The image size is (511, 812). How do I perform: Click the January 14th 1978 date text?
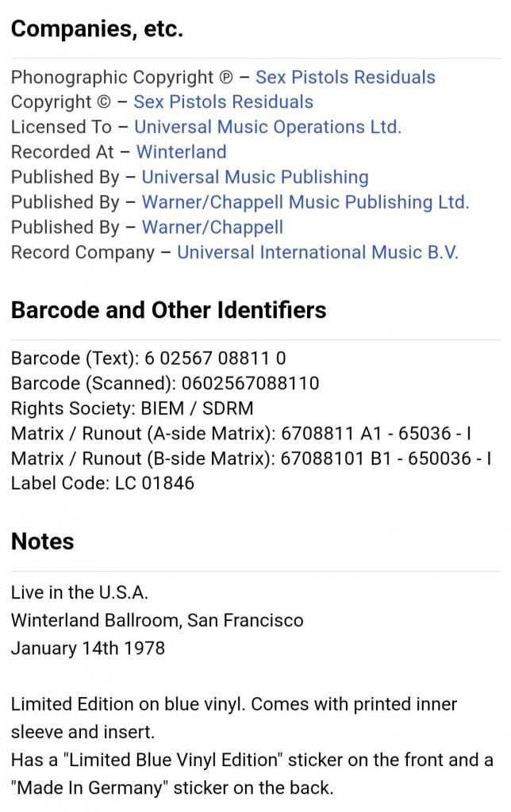click(88, 649)
